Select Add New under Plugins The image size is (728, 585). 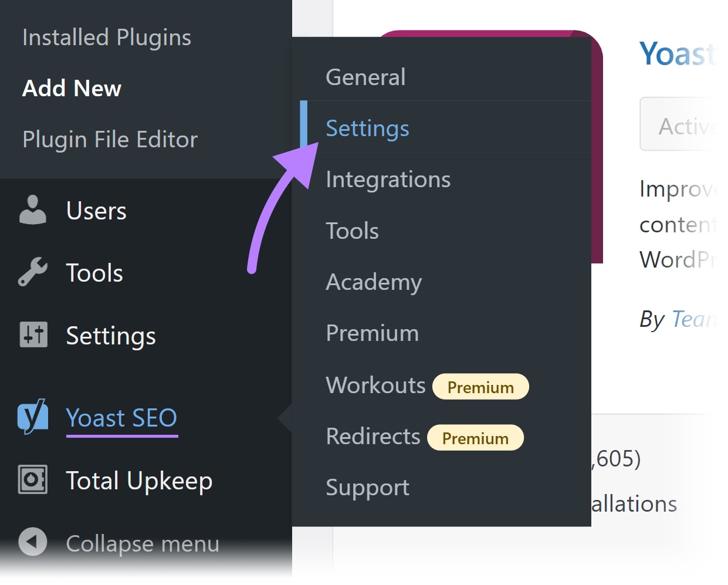pos(72,88)
